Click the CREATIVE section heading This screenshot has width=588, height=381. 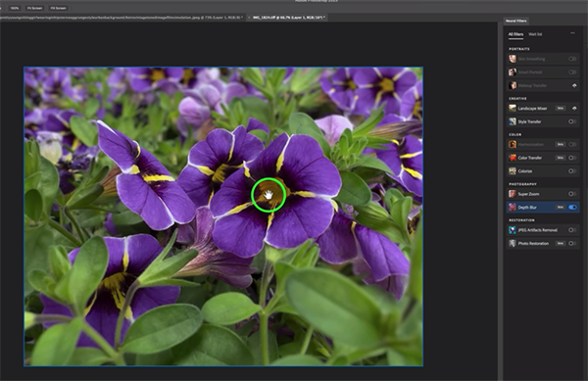pos(517,99)
